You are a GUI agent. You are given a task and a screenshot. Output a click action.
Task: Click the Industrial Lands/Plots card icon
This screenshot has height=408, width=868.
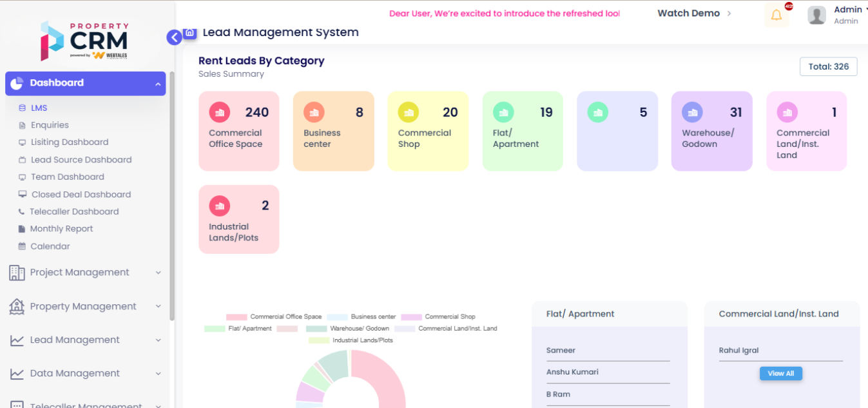(x=220, y=206)
